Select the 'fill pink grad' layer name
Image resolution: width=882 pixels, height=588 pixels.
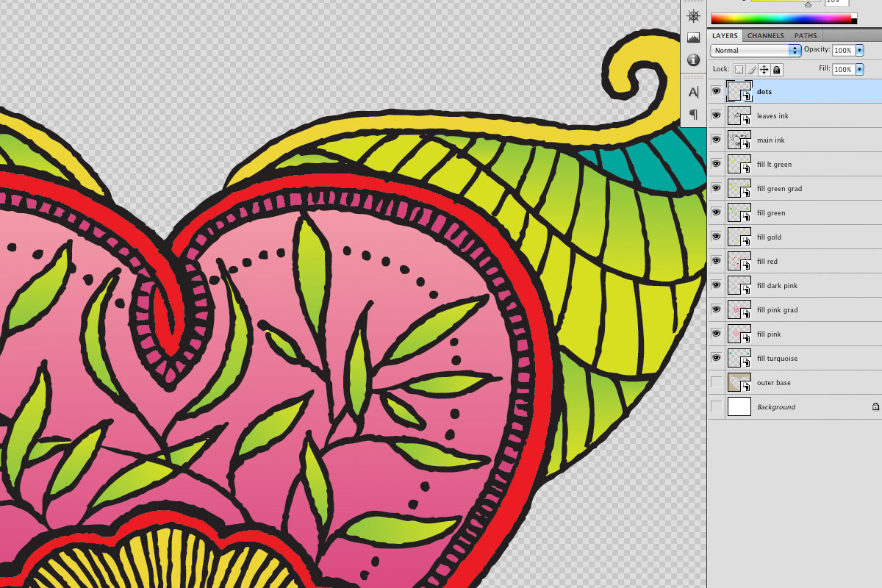coord(777,310)
